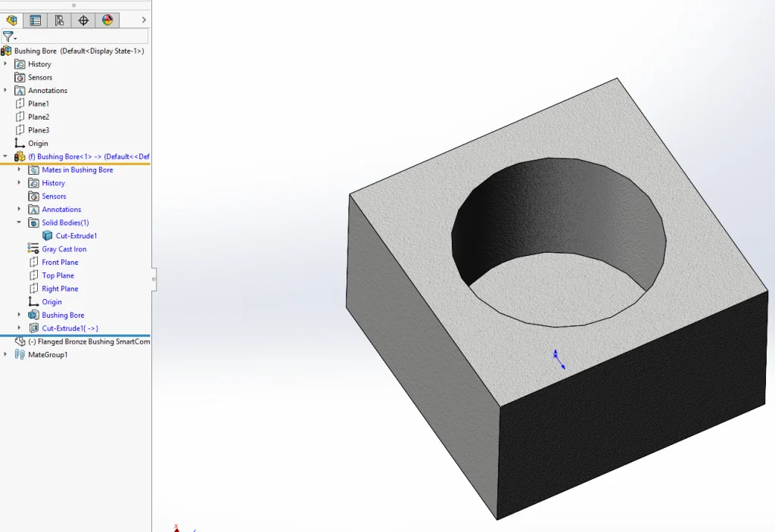The width and height of the screenshot is (775, 532).
Task: Expand the component's blue Annotations folder
Action: tap(19, 209)
